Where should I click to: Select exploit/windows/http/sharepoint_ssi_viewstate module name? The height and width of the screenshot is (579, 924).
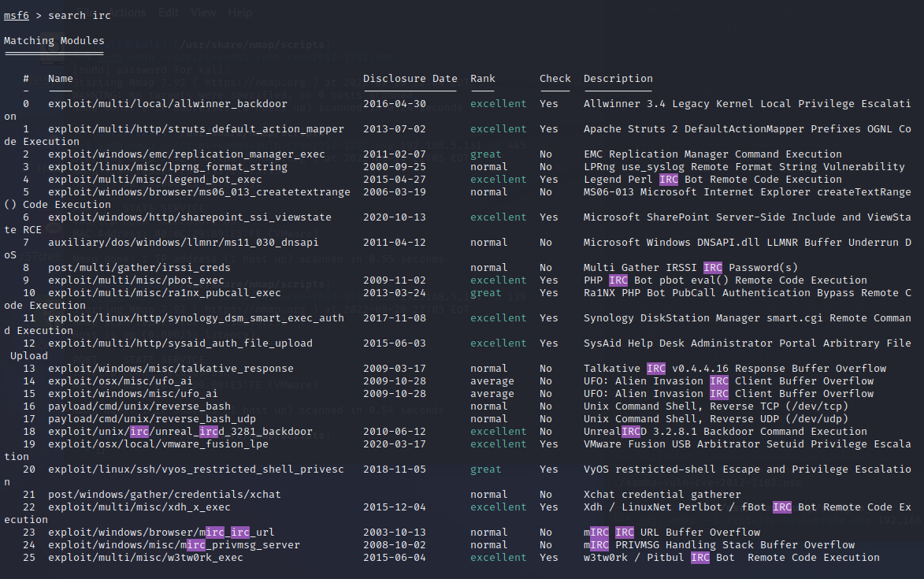(x=190, y=217)
